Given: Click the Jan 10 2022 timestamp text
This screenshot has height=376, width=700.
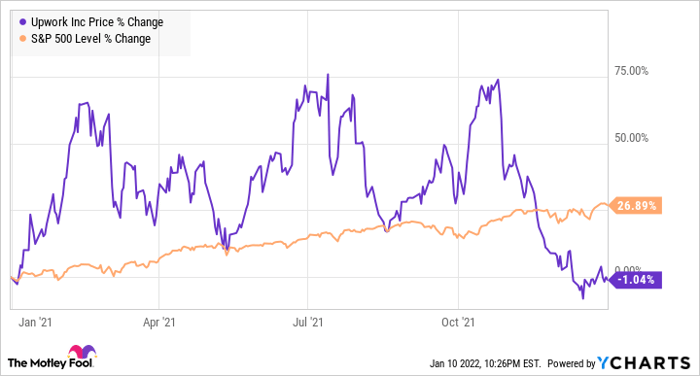Looking at the screenshot, I should [x=485, y=363].
